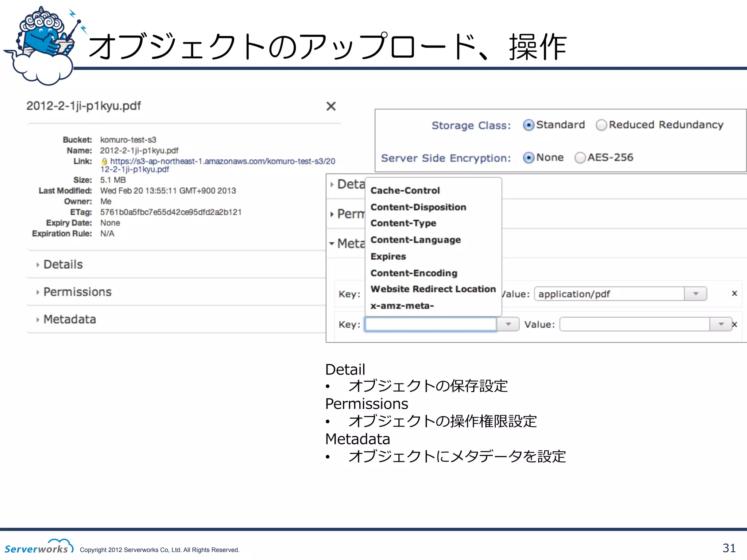Pick Content-Type from the key list
The image size is (747, 560).
click(x=403, y=223)
